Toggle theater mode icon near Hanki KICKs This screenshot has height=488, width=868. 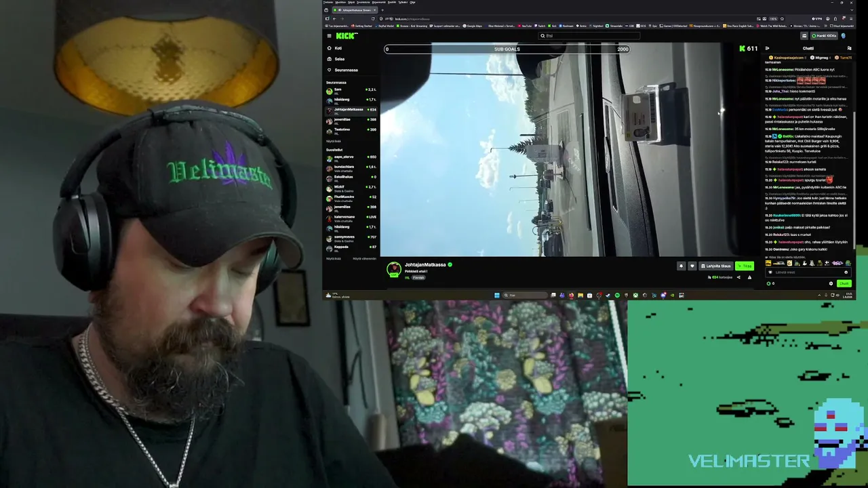coord(804,36)
